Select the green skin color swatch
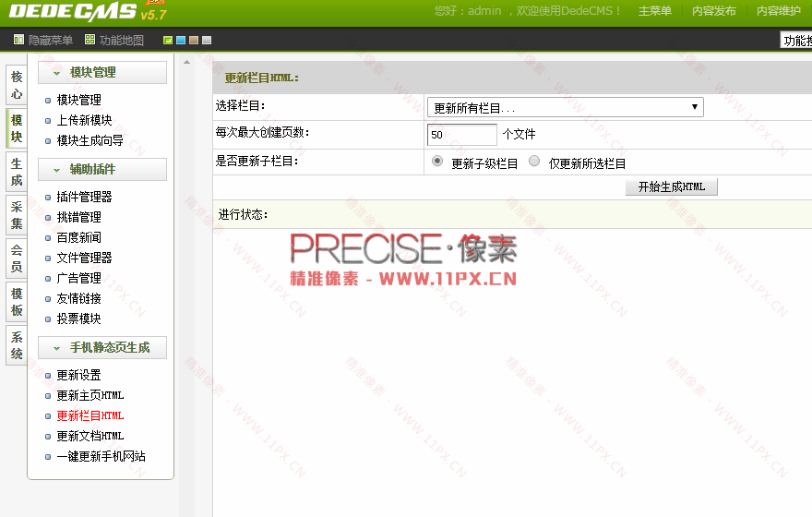Image resolution: width=812 pixels, height=517 pixels. [x=168, y=41]
